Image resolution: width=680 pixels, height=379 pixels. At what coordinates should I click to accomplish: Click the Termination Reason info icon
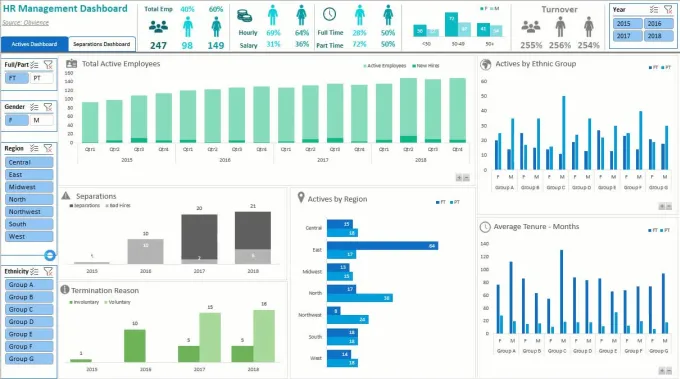click(x=65, y=290)
